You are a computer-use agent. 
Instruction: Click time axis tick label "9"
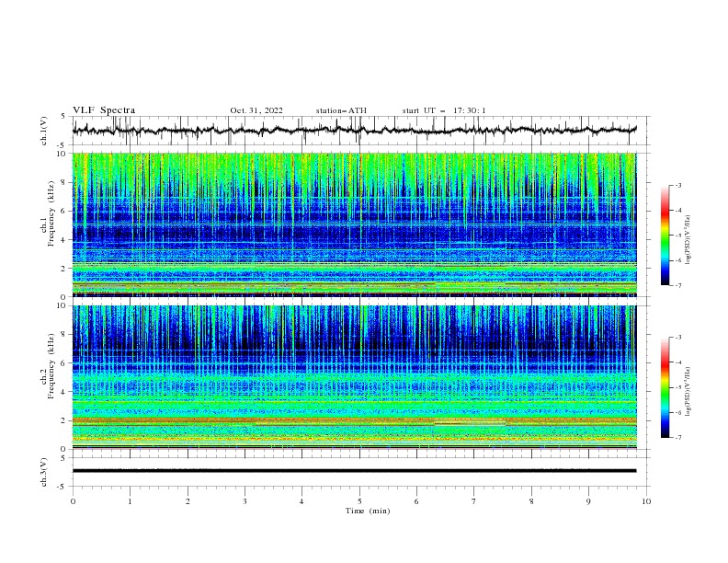pos(588,501)
